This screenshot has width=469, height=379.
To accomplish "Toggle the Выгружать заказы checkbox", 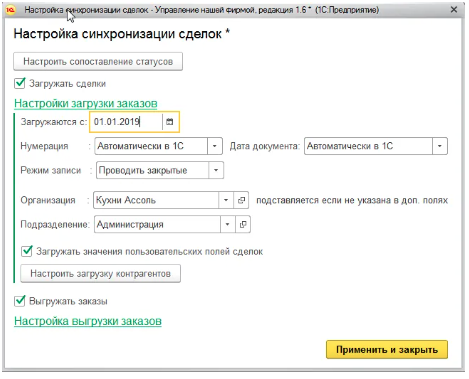I will coord(20,301).
